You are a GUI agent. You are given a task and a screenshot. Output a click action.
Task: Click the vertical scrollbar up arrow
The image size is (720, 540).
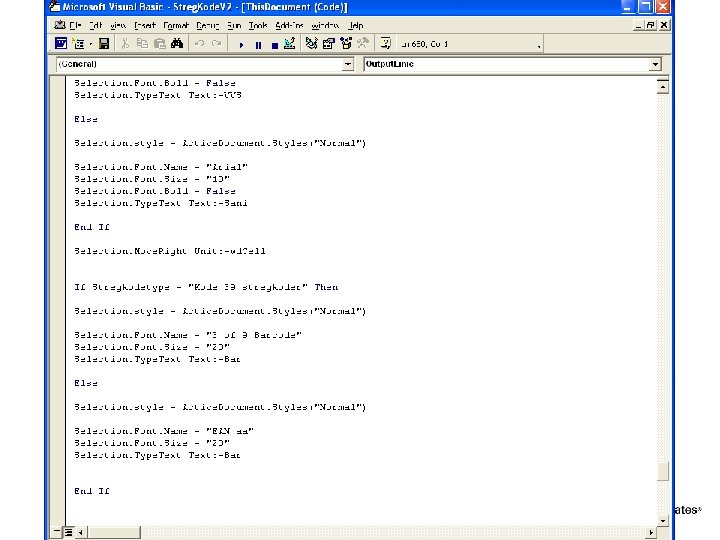(x=663, y=87)
